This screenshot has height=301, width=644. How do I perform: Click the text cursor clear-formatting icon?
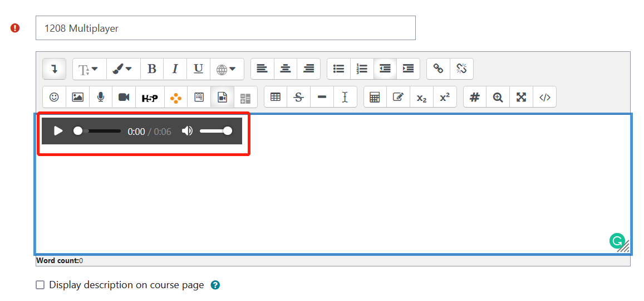(346, 97)
